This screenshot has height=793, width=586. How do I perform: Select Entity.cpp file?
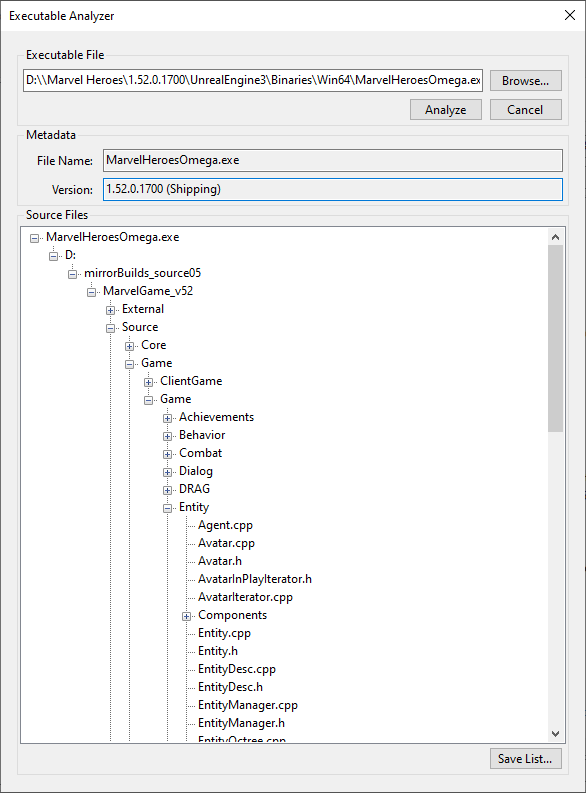tap(224, 633)
